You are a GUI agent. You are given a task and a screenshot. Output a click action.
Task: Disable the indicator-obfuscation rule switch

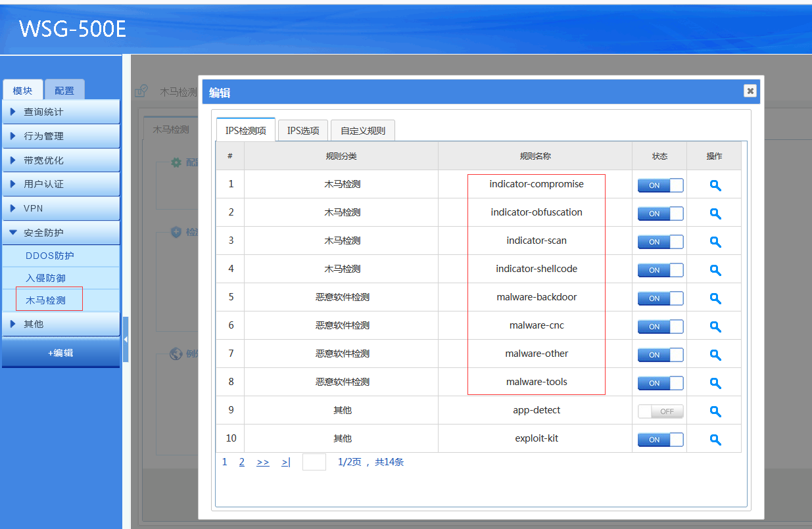click(660, 214)
